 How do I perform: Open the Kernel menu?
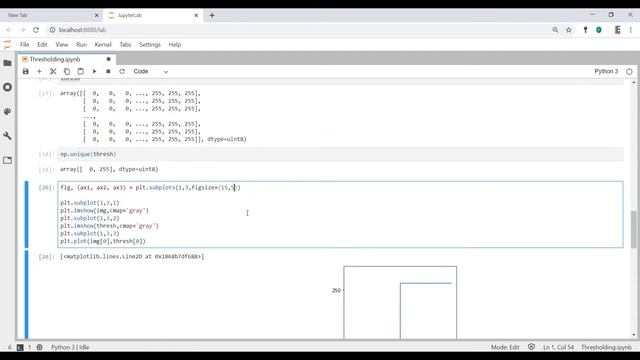103,44
